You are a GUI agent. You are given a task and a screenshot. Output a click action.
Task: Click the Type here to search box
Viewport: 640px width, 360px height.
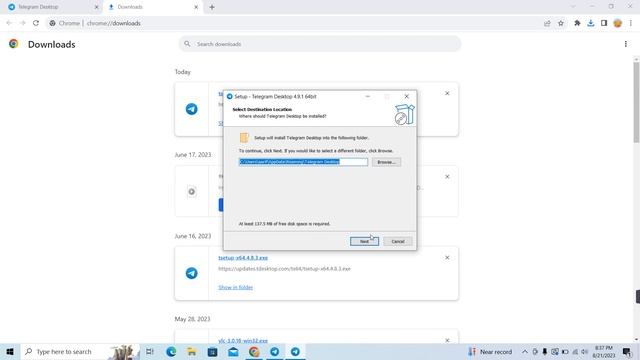coord(80,351)
